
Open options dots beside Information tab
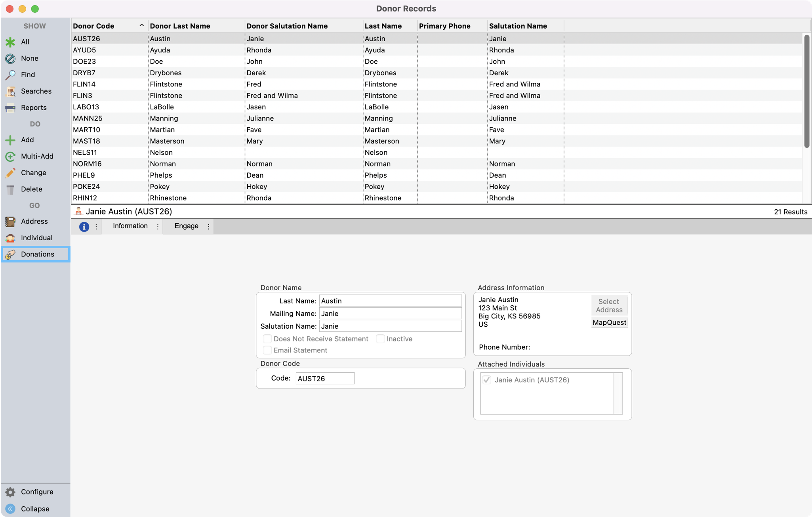158,226
